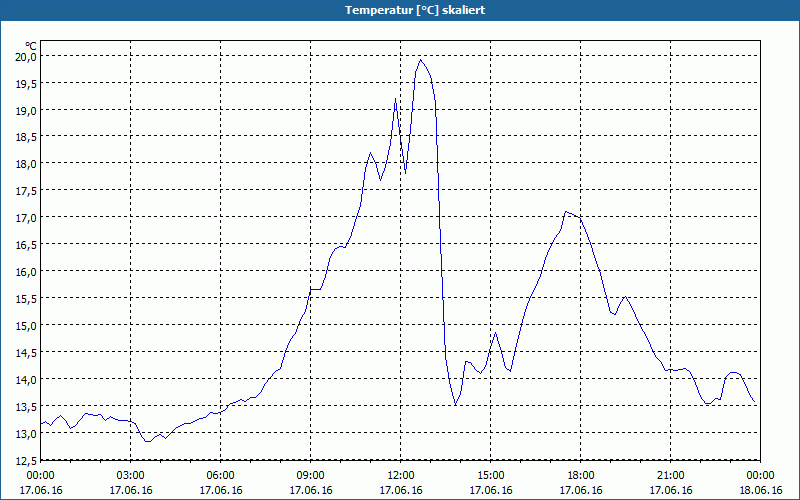This screenshot has height=500, width=800.
Task: Click the 14,5 y-axis label
Action: [24, 353]
